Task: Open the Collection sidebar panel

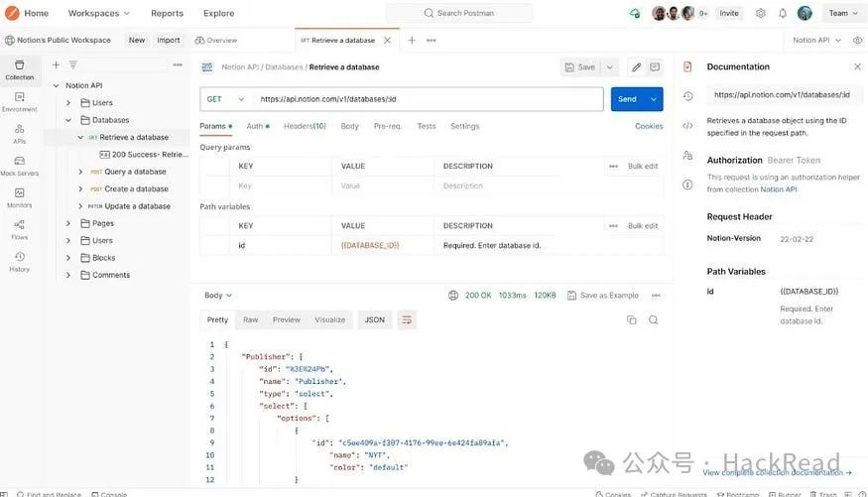Action: tap(20, 69)
